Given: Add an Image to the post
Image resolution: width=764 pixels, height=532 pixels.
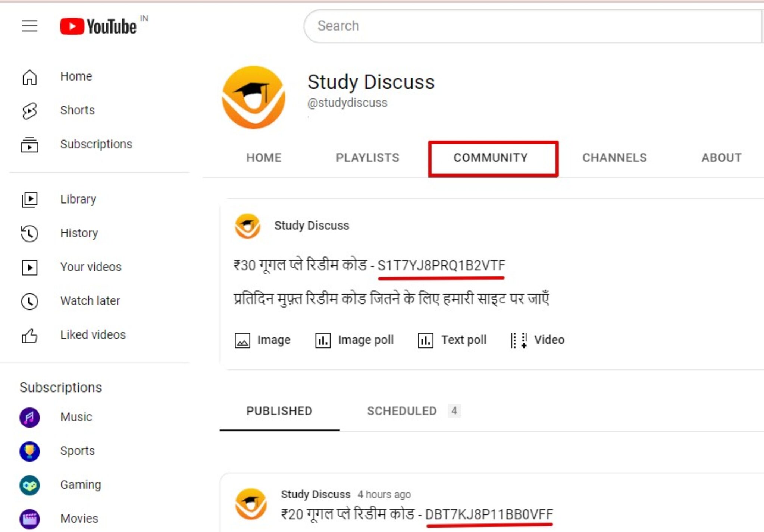Looking at the screenshot, I should [x=263, y=340].
